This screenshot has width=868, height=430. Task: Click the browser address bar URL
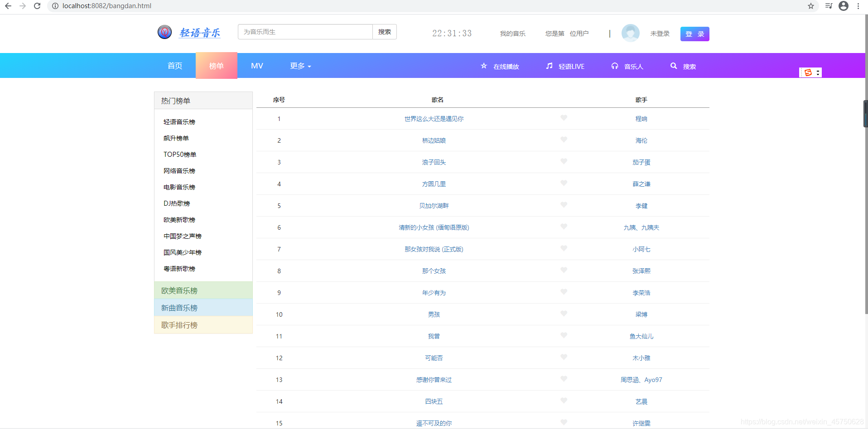[107, 6]
